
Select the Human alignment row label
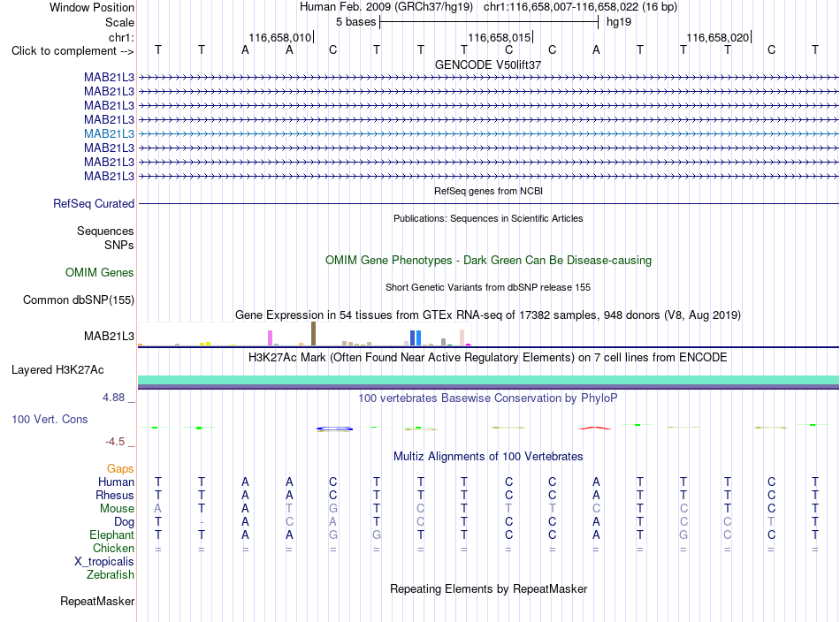pos(116,482)
